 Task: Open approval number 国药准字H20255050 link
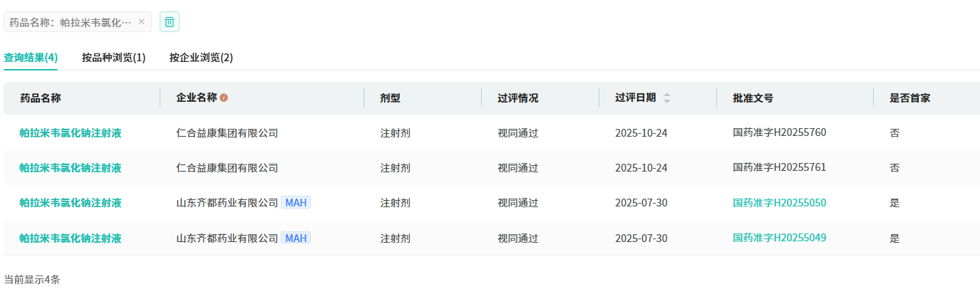click(779, 203)
